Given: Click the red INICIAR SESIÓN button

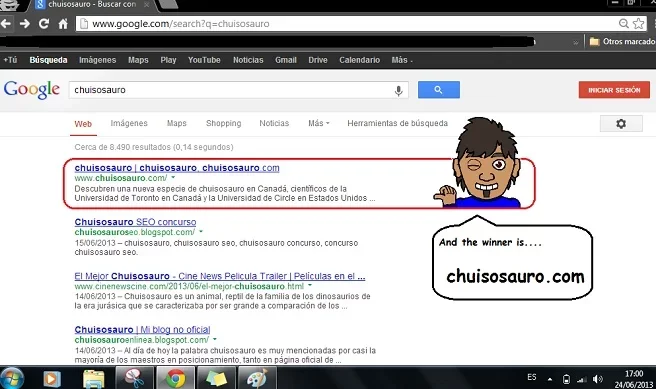Looking at the screenshot, I should tap(614, 90).
